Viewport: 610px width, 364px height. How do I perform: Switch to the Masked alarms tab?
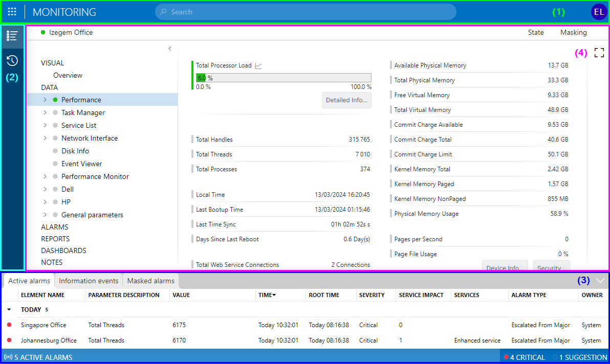tap(150, 280)
